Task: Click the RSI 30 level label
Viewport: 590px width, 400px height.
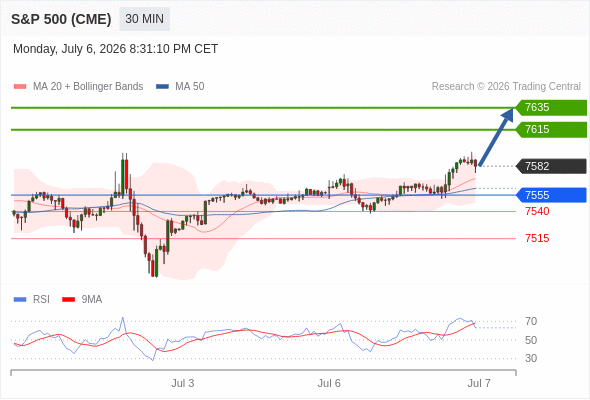Action: 531,358
